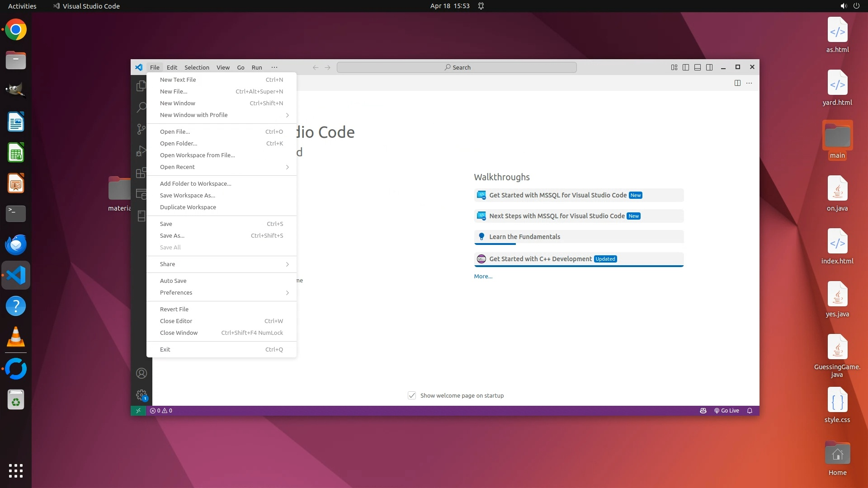Screen dimensions: 868x488
Task: Click the remote window icon in status bar
Action: (138, 411)
